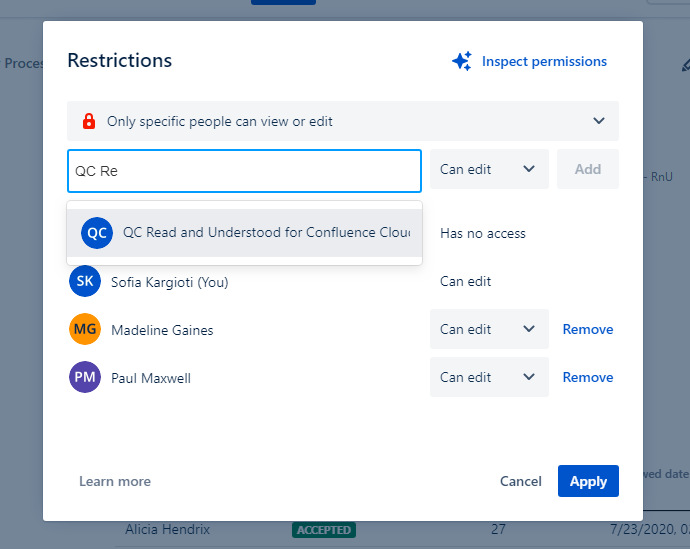This screenshot has width=690, height=549.
Task: Click the edit pencil icon behind dialog
Action: (x=685, y=65)
